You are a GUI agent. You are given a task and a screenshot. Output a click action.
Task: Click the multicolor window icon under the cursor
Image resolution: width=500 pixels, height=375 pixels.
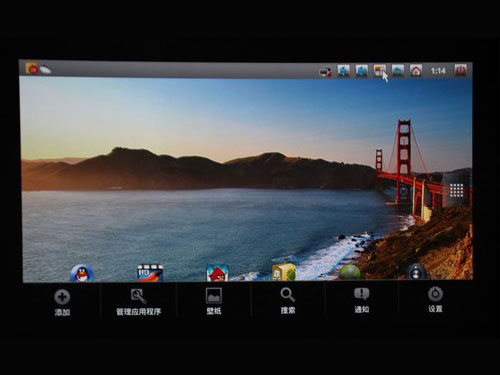[x=380, y=70]
